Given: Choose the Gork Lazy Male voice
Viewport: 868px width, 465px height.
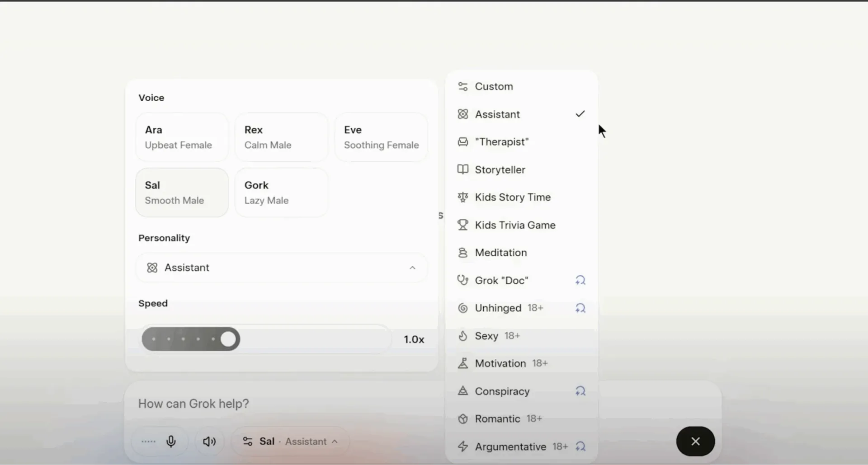Looking at the screenshot, I should pos(281,193).
